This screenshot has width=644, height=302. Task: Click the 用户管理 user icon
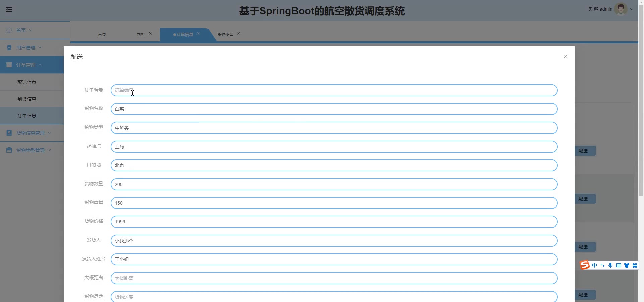tap(9, 48)
